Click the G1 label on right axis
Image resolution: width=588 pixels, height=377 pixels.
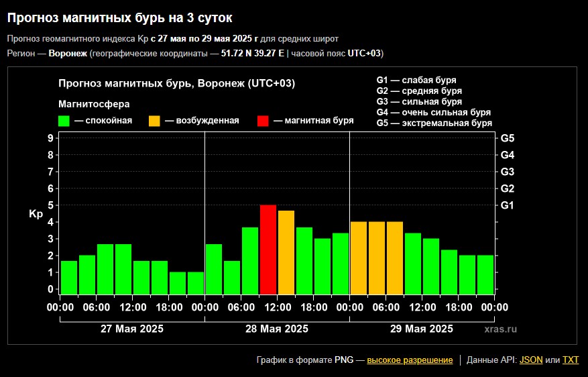(507, 205)
